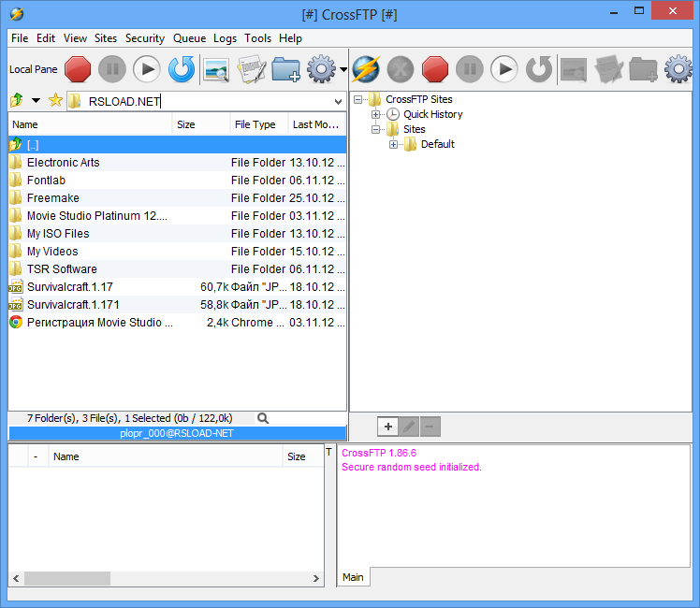Select the Fontlab folder
Image resolution: width=700 pixels, height=608 pixels.
click(177, 181)
